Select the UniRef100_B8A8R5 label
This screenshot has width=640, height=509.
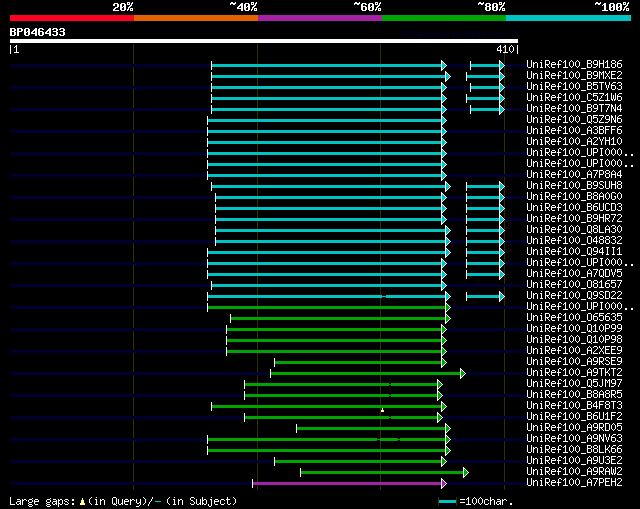(x=574, y=395)
